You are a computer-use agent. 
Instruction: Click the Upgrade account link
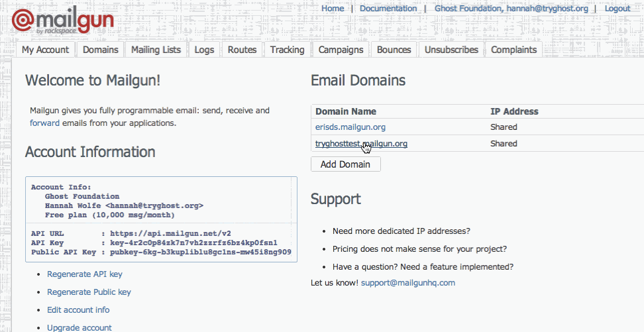[80, 327]
